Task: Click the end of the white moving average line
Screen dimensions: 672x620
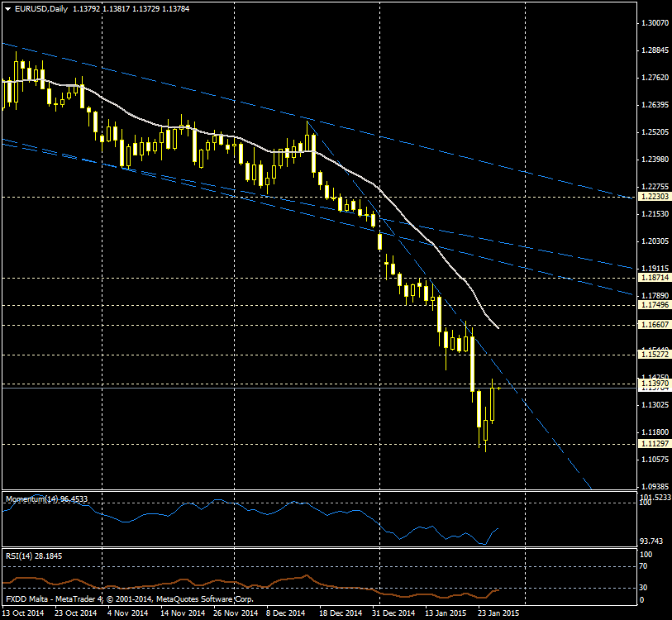Action: click(498, 329)
